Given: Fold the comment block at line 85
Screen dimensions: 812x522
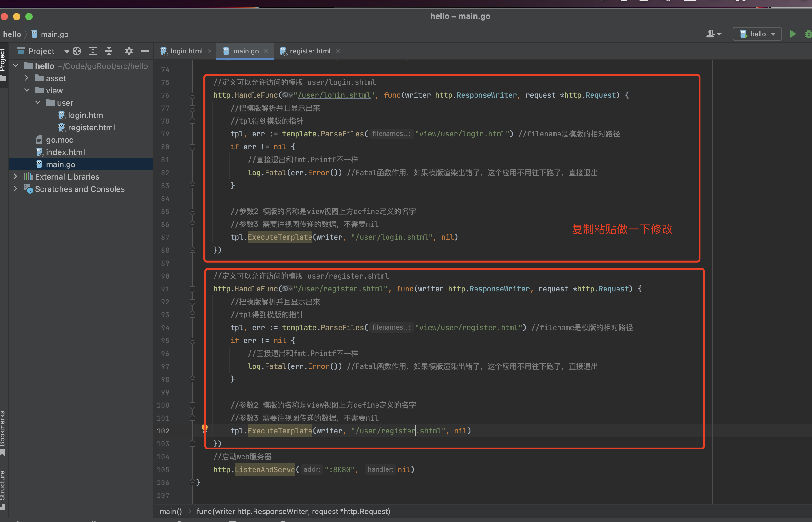Looking at the screenshot, I should [192, 212].
